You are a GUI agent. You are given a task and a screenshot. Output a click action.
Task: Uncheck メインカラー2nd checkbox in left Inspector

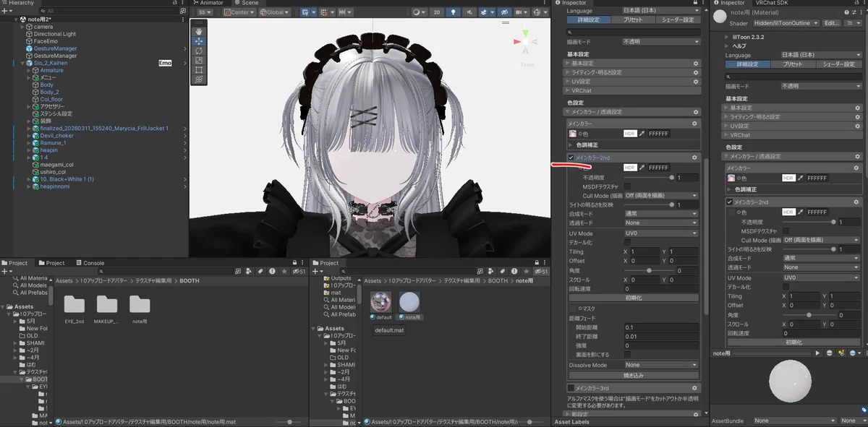point(571,158)
